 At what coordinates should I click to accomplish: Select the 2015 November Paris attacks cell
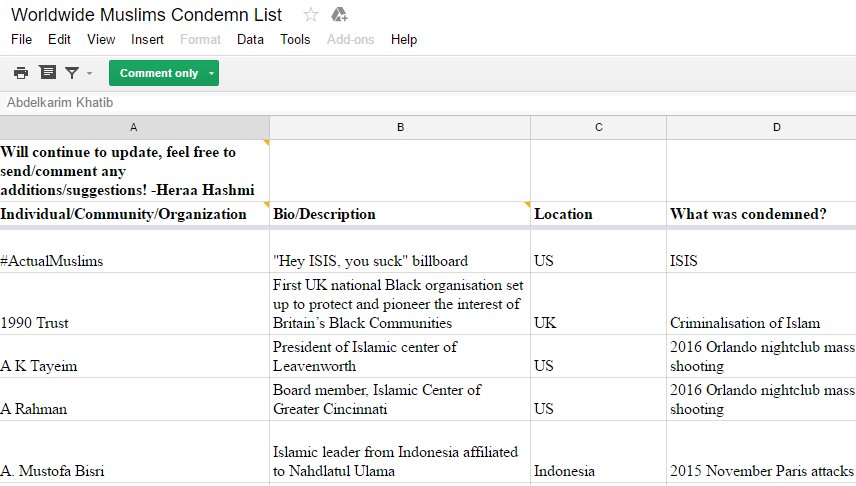click(762, 452)
